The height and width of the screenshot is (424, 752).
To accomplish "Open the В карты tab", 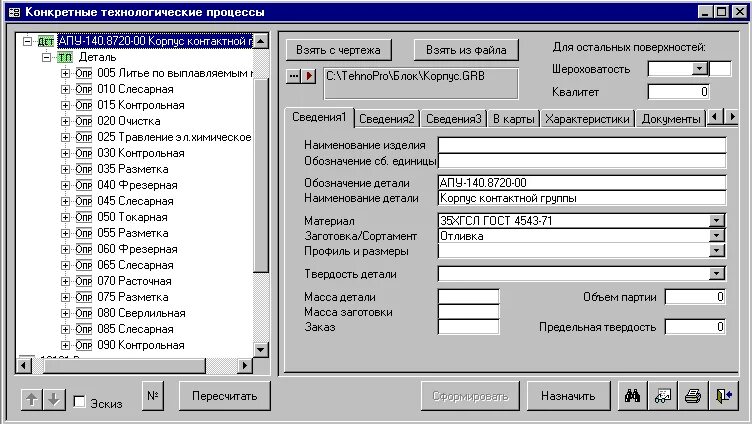I will point(514,119).
